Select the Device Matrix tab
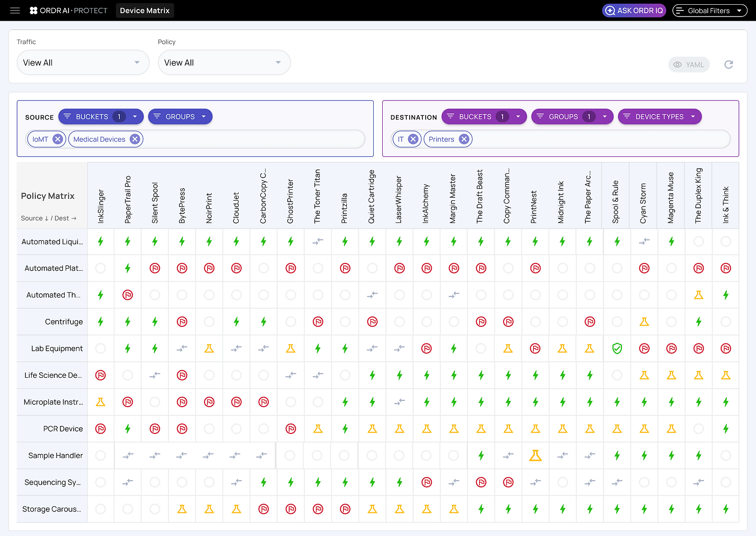The image size is (756, 536). [x=145, y=10]
